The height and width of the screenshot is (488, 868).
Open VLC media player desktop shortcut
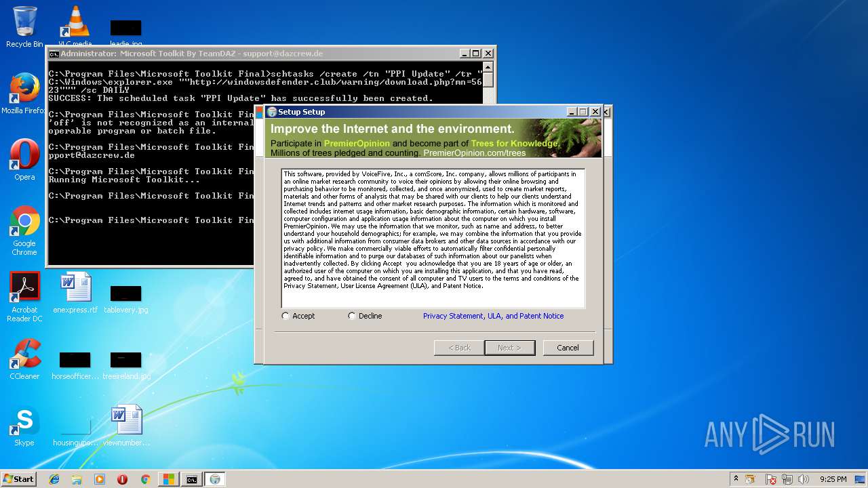(x=75, y=26)
